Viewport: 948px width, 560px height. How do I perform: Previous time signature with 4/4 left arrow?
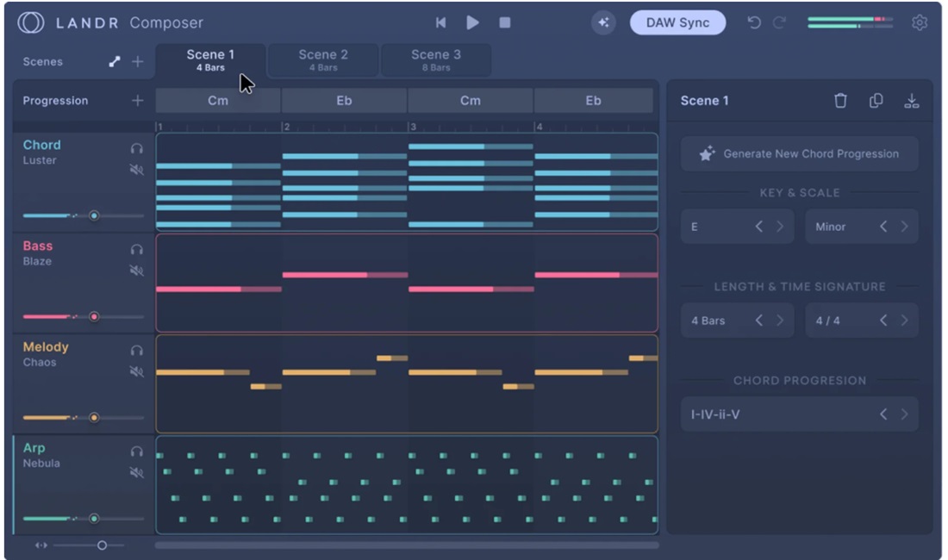pyautogui.click(x=883, y=320)
